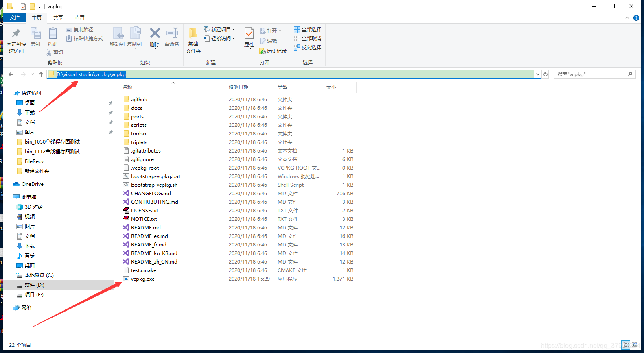This screenshot has height=353, width=644.
Task: Go back with the left arrow
Action: 11,74
